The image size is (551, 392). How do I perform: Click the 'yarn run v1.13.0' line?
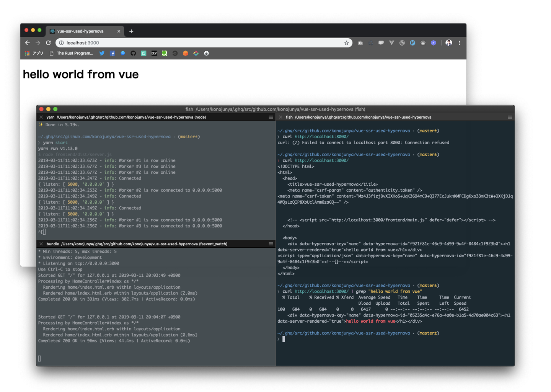58,149
